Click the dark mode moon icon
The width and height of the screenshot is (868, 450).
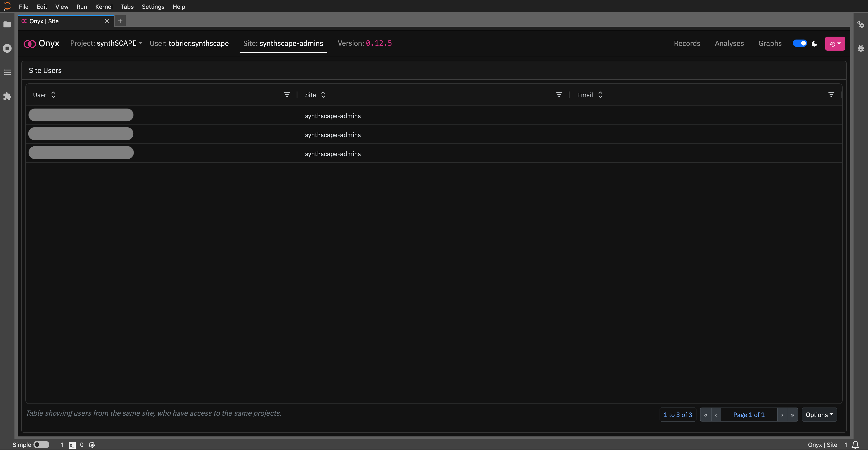click(x=814, y=44)
